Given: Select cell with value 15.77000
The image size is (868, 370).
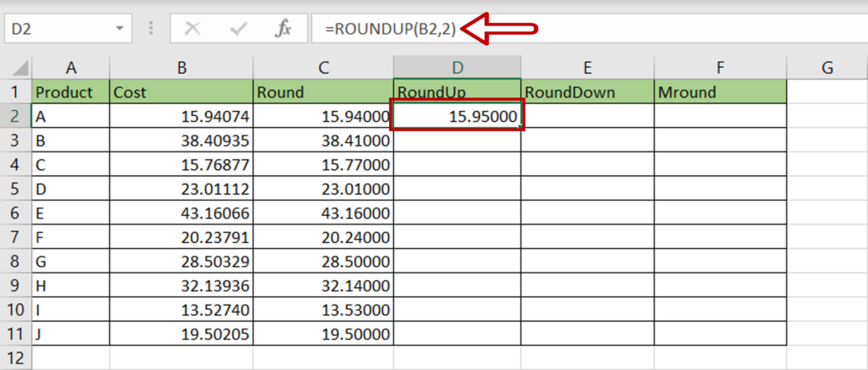Looking at the screenshot, I should point(323,164).
